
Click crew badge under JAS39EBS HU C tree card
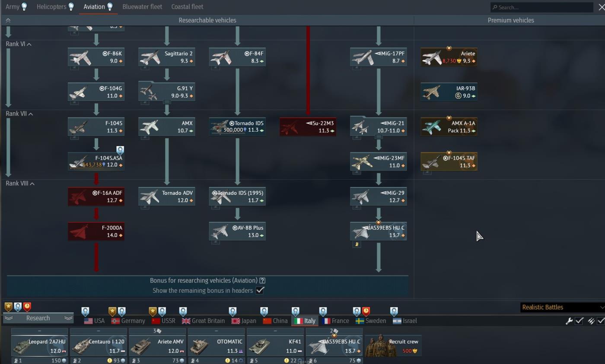click(x=357, y=244)
